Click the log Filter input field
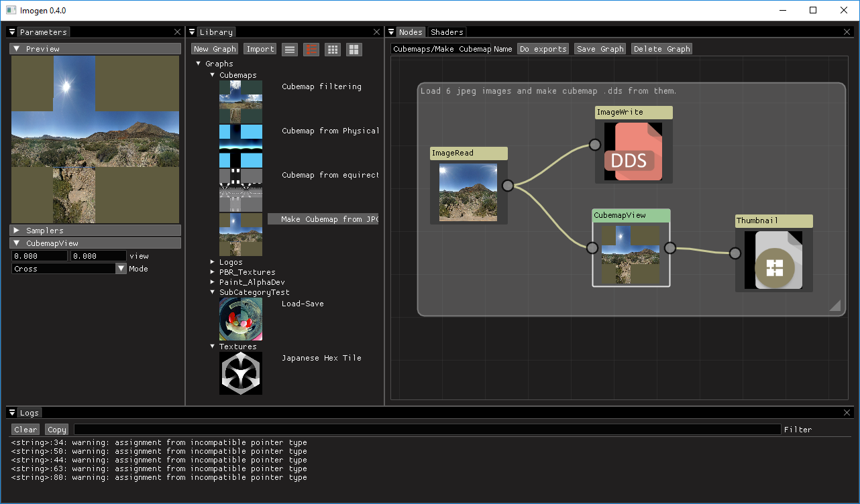 [427, 430]
